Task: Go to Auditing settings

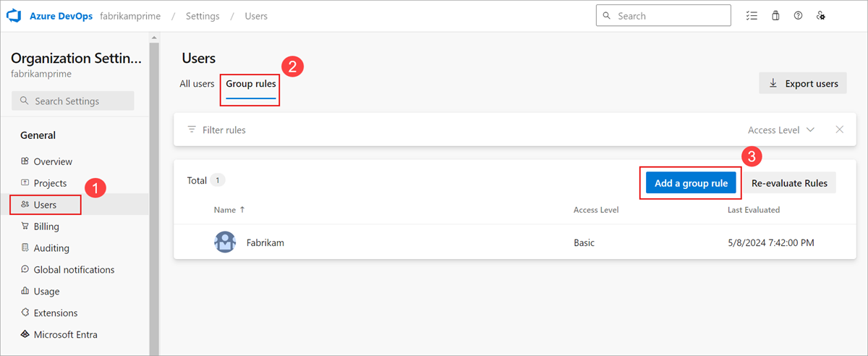Action: click(51, 248)
